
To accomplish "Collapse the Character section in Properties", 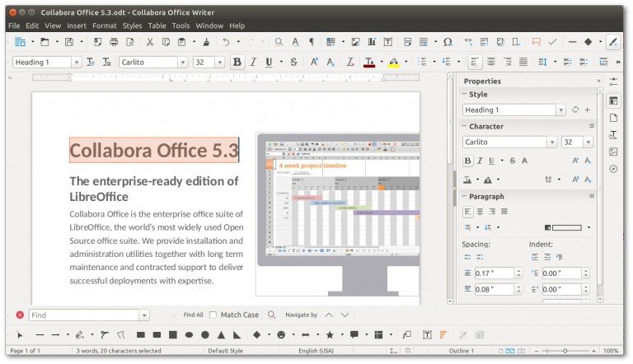I will coord(464,126).
